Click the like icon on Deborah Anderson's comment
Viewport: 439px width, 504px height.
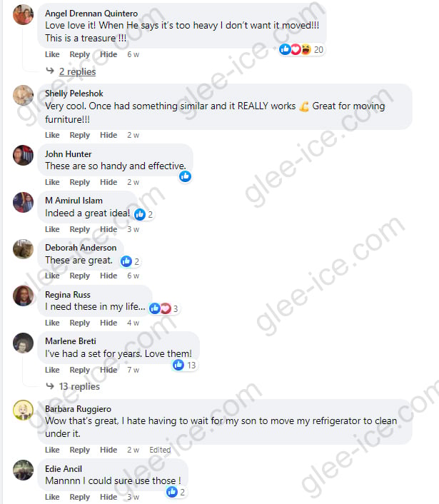pos(126,261)
